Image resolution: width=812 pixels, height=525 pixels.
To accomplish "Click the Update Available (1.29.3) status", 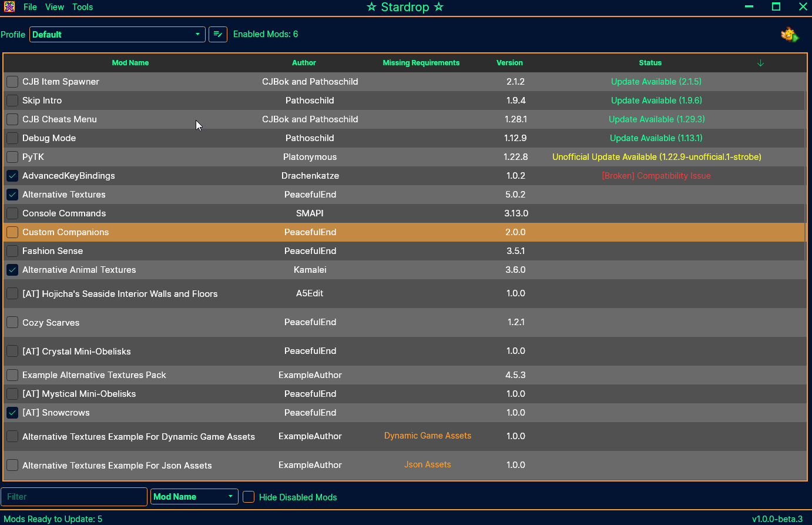I will pos(657,119).
